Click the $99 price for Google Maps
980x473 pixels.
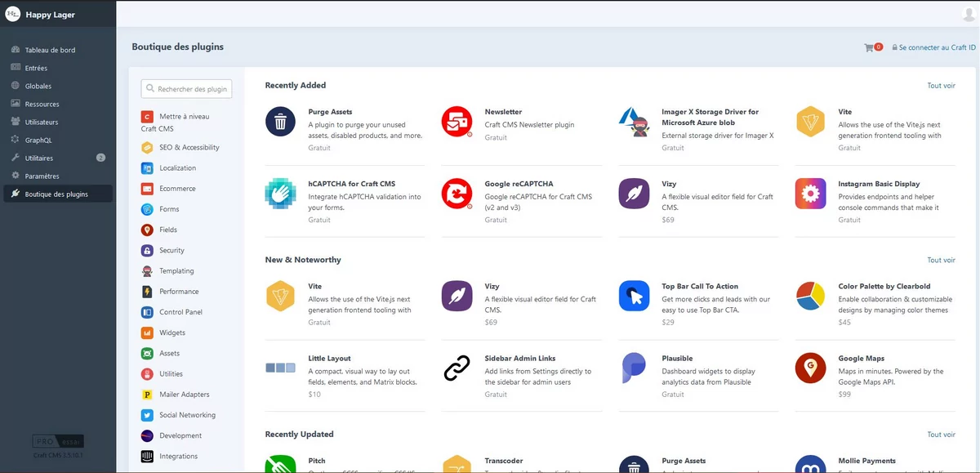point(844,395)
